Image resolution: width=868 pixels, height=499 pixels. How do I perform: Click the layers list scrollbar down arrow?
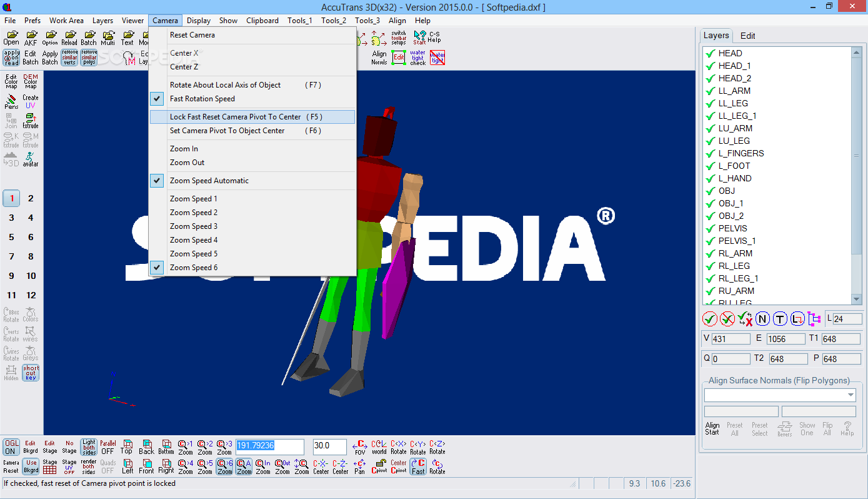pos(856,299)
